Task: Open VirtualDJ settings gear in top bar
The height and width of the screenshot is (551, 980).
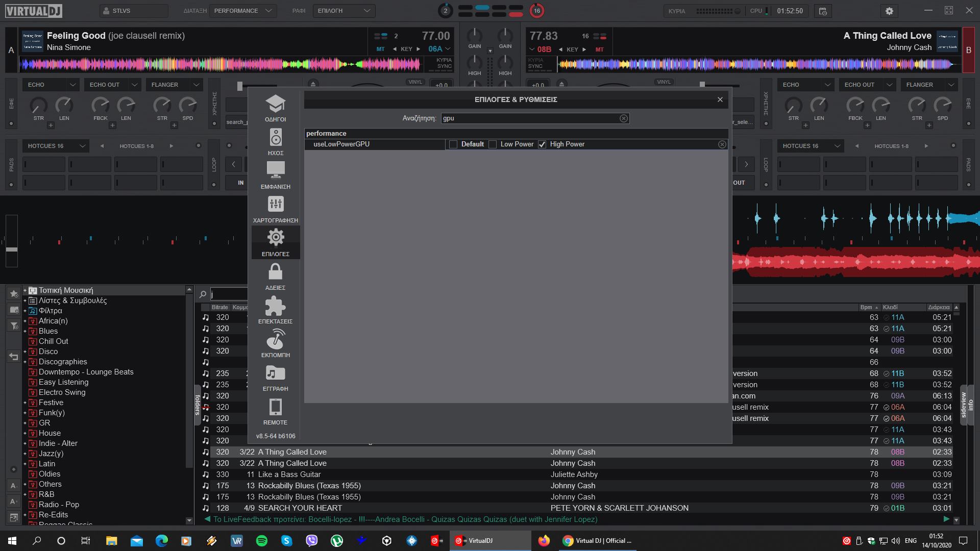Action: click(889, 11)
